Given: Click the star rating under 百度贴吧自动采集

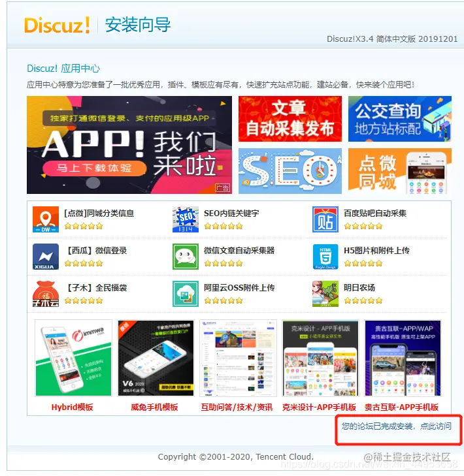Looking at the screenshot, I should coord(363,226).
